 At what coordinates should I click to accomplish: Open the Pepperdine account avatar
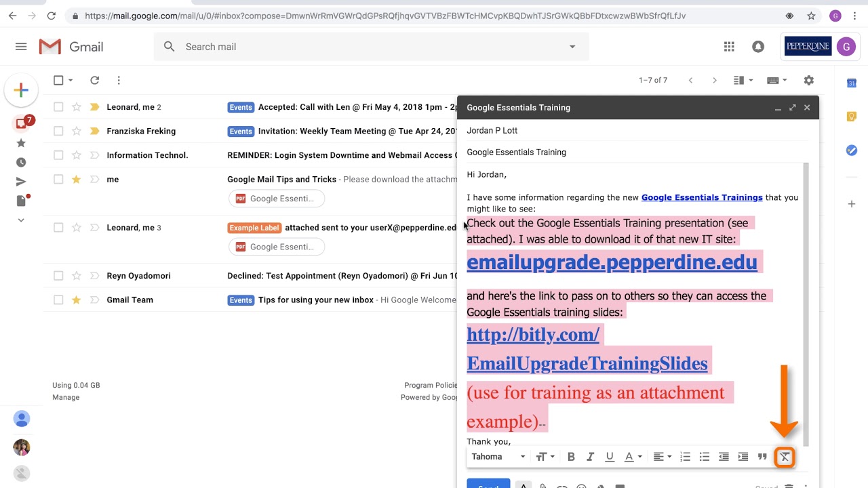[x=846, y=47]
